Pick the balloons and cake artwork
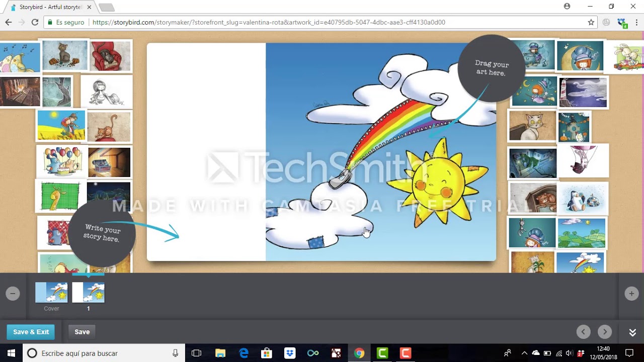The height and width of the screenshot is (362, 644). [61, 161]
